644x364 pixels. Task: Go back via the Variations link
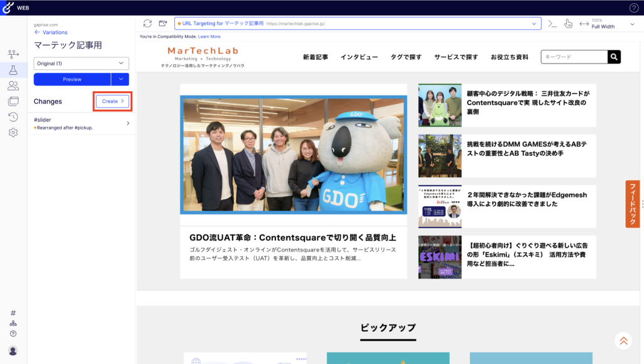[x=51, y=32]
